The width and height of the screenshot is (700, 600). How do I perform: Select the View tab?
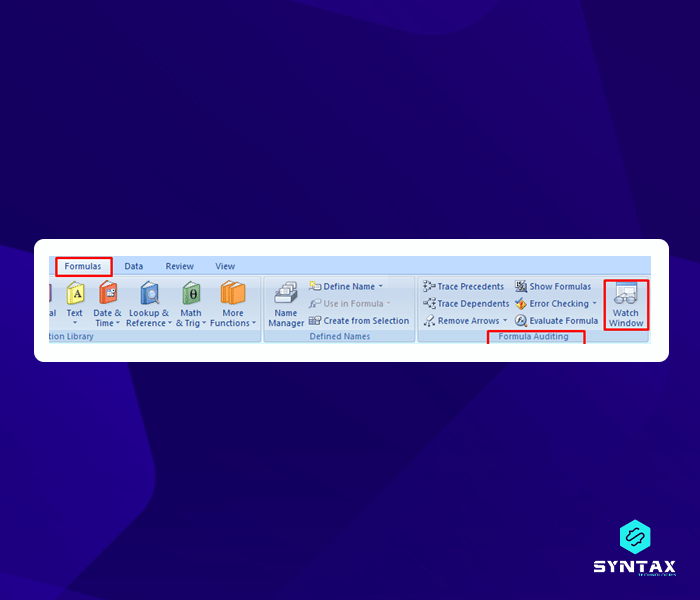coord(225,267)
